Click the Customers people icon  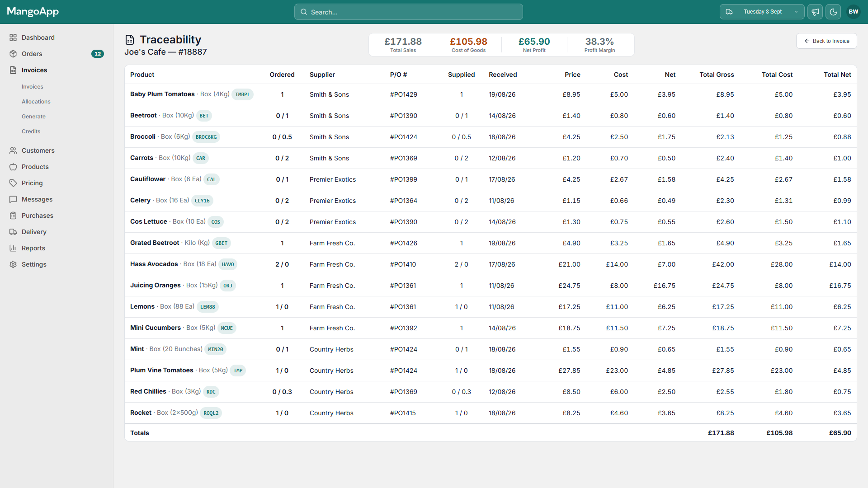click(x=13, y=150)
